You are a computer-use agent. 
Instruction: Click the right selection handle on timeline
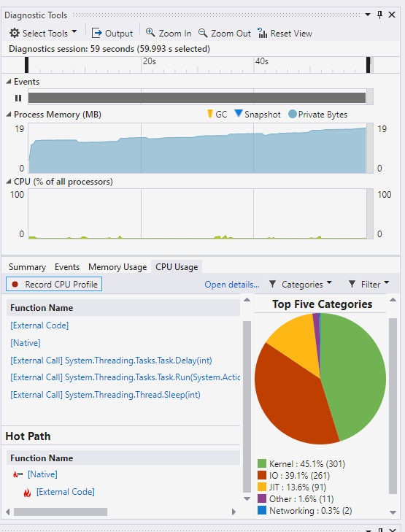coord(369,65)
